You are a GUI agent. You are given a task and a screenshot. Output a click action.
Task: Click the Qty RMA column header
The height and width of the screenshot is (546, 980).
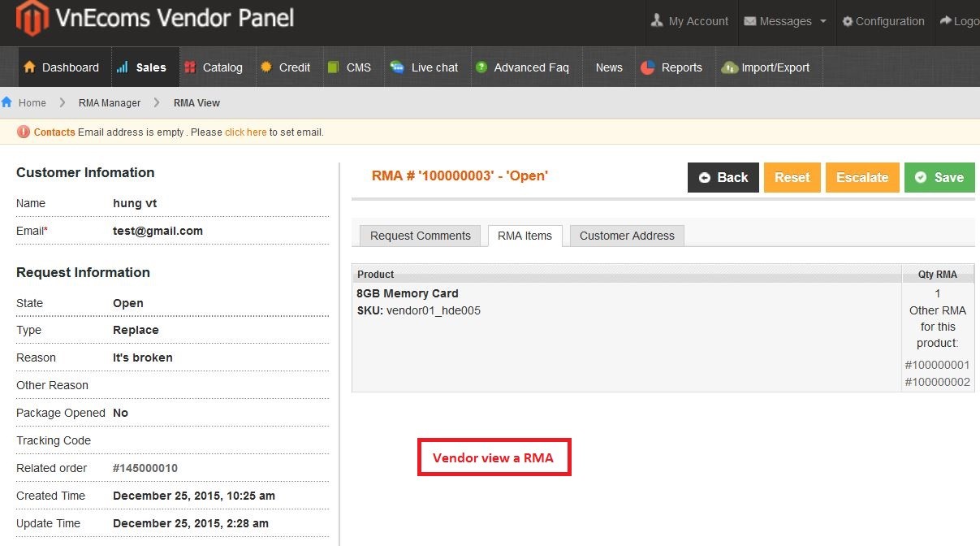coord(938,275)
